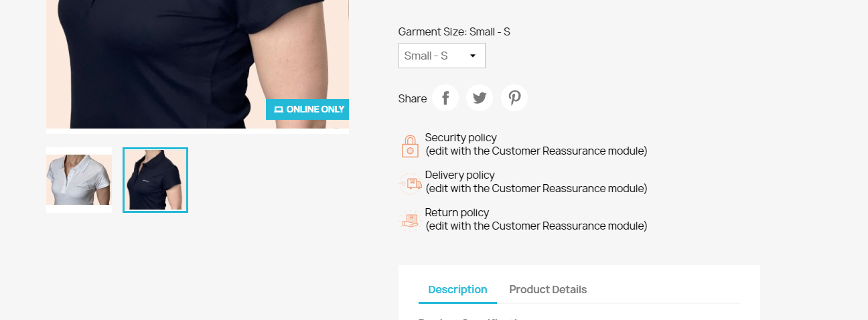The width and height of the screenshot is (868, 320).
Task: Click the Twitter share icon
Action: click(480, 98)
